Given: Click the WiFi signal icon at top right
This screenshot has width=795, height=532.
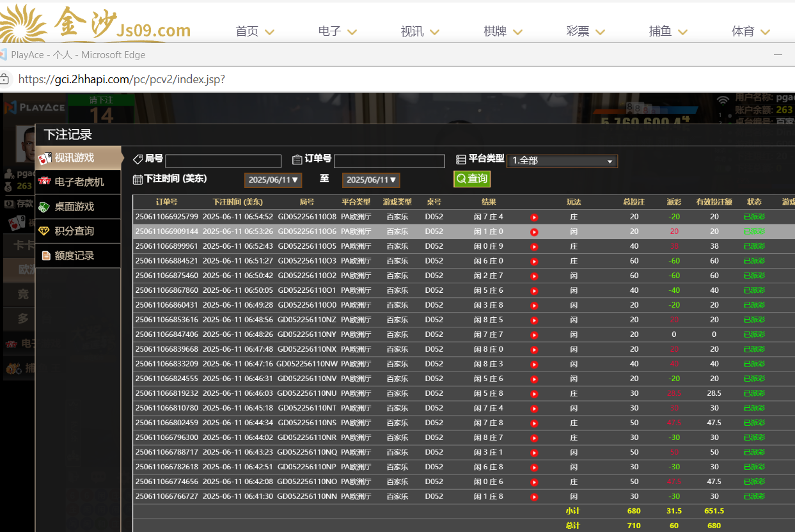Looking at the screenshot, I should (723, 100).
